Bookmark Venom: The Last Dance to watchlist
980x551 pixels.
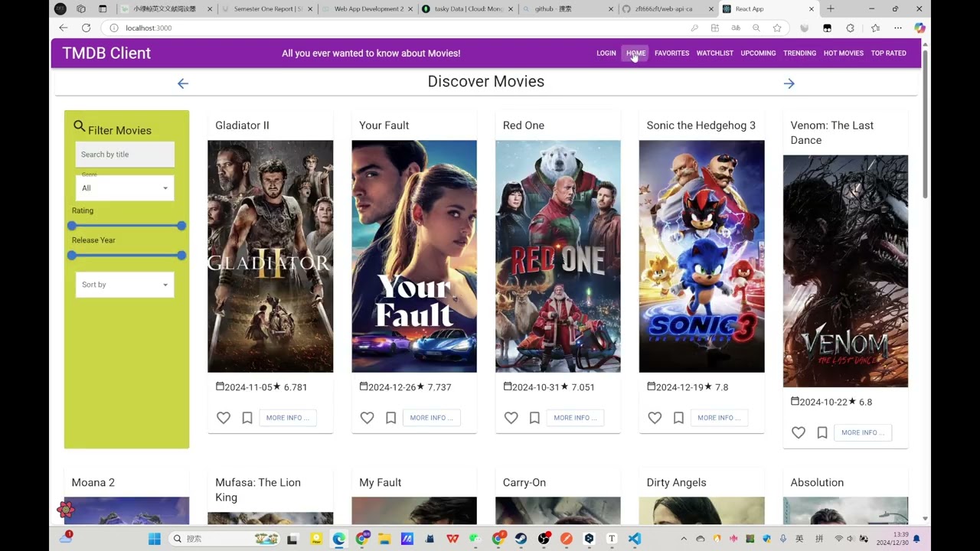coord(822,432)
